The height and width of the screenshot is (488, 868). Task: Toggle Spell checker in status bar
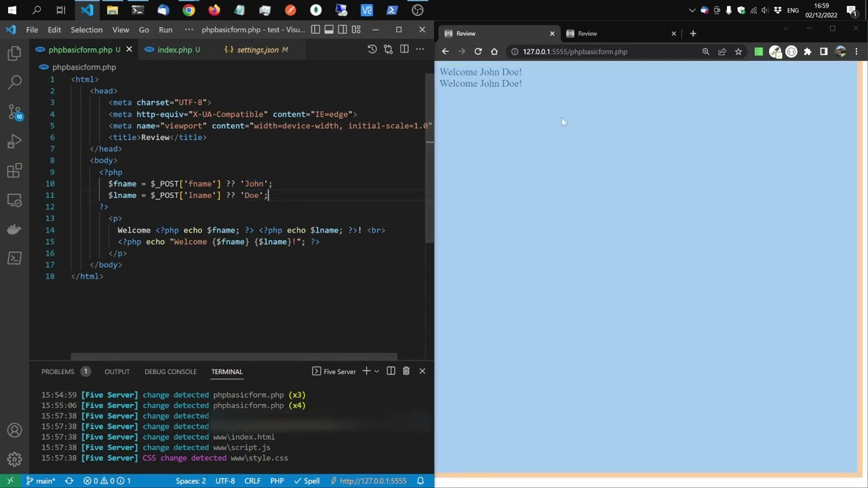[307, 481]
